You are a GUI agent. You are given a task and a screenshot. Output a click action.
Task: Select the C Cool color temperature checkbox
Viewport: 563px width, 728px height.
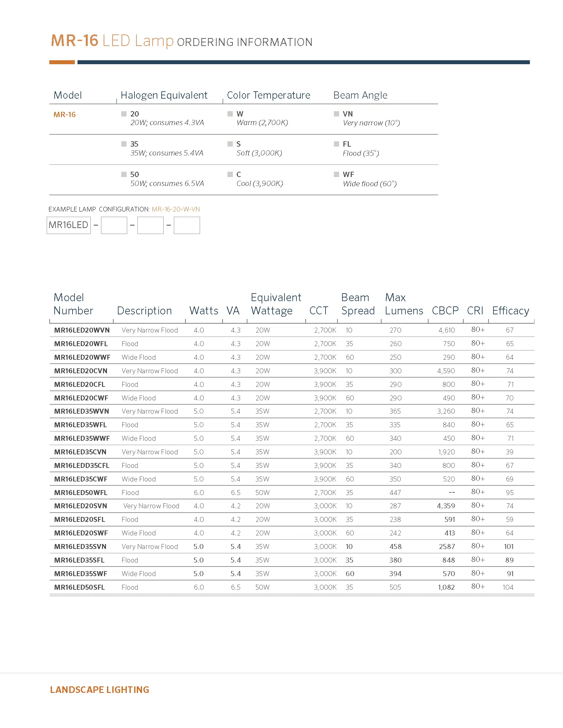click(230, 174)
